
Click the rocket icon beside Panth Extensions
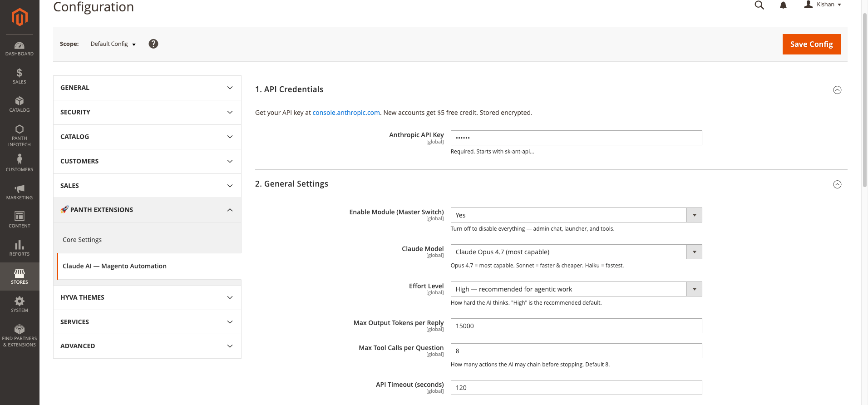[64, 209]
